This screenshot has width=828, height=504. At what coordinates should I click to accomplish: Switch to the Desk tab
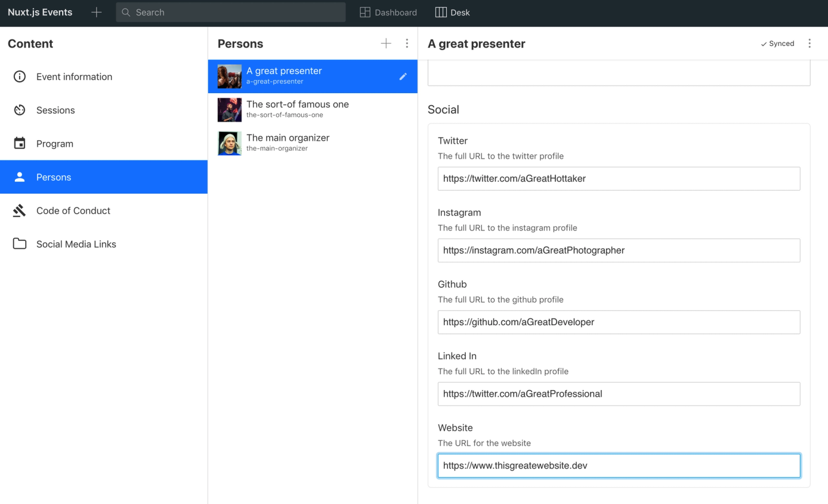pos(452,12)
